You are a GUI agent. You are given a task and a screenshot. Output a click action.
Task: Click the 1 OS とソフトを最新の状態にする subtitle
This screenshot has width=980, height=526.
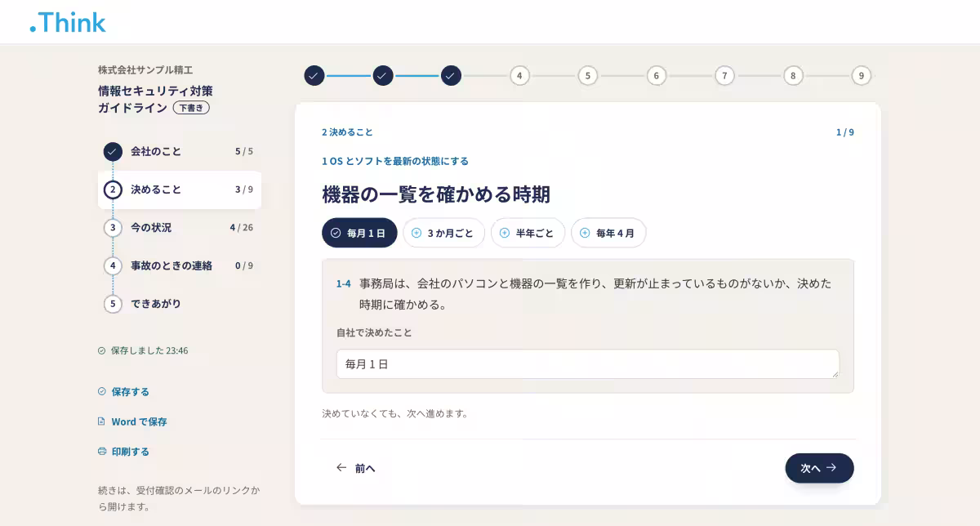395,162
